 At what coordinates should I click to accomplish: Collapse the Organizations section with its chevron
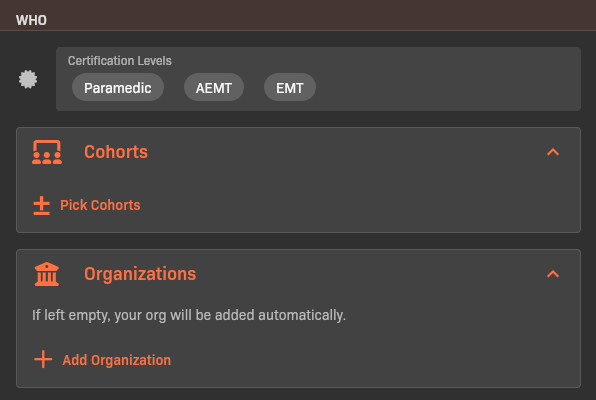[553, 274]
